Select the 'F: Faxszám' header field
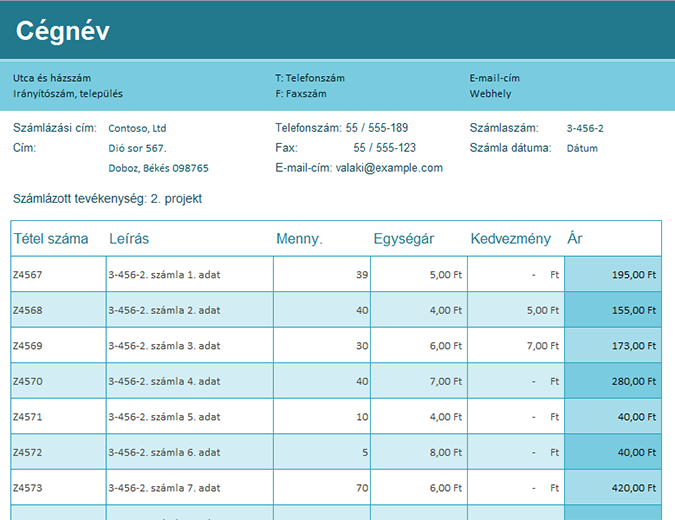This screenshot has width=675, height=520. [301, 94]
